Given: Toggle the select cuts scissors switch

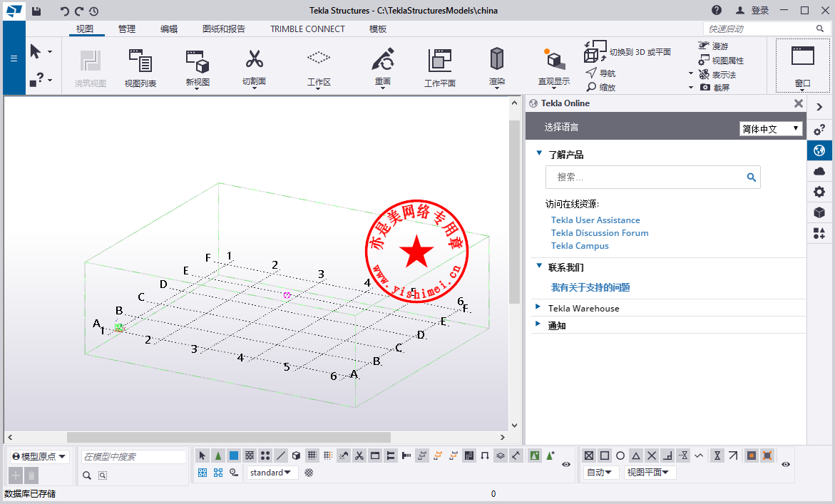Looking at the screenshot, I should pyautogui.click(x=359, y=456).
